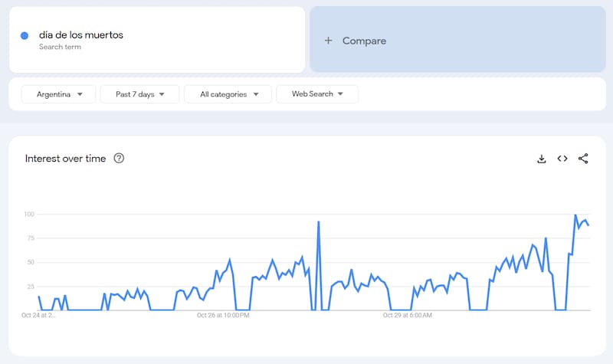Add a comparison term with Compare

pos(457,39)
